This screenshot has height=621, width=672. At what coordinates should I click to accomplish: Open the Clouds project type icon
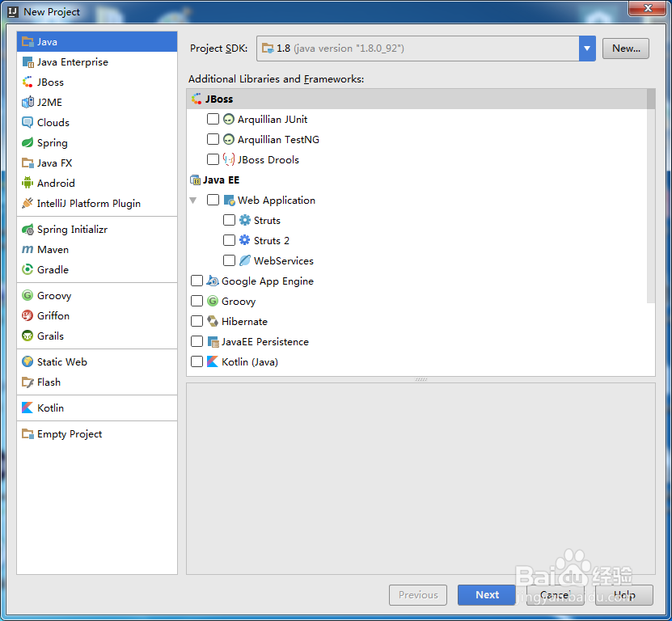pyautogui.click(x=27, y=123)
